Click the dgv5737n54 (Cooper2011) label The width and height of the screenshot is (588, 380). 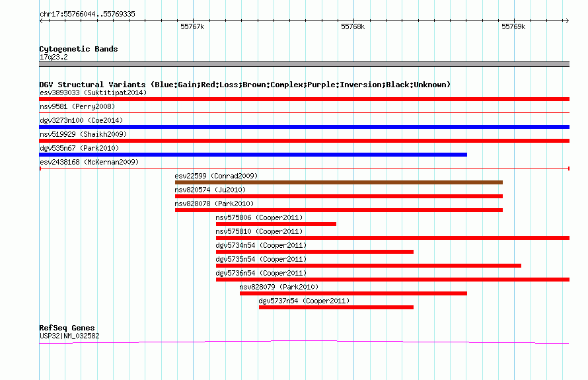[x=304, y=301]
